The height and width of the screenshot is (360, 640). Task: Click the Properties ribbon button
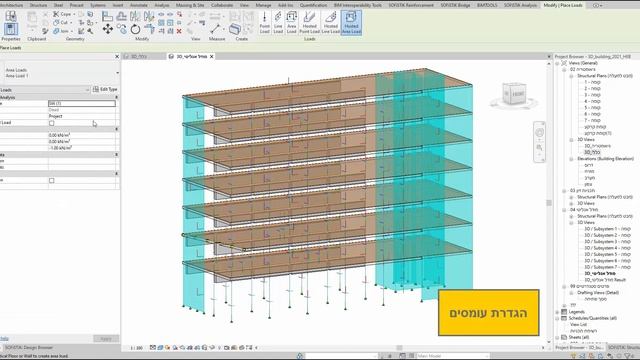11,29
